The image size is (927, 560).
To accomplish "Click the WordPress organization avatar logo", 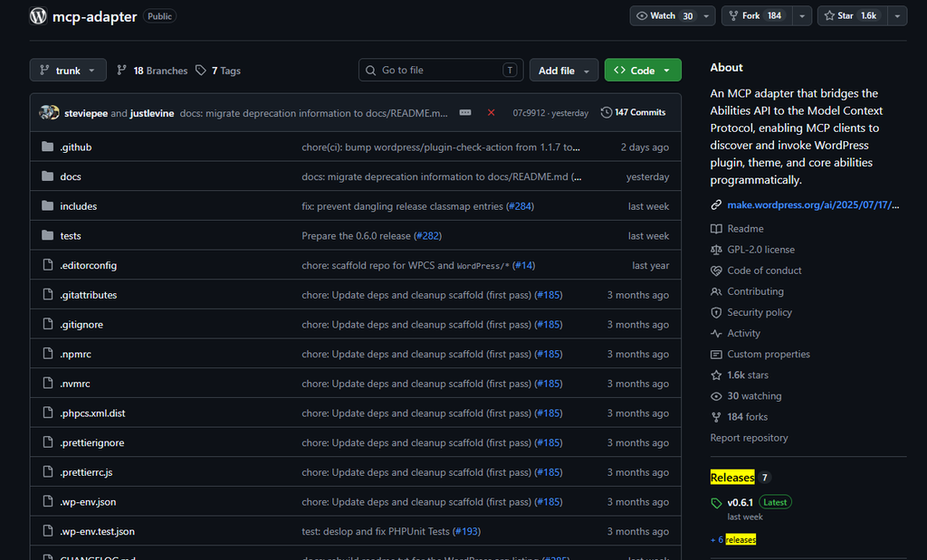I will [x=38, y=16].
